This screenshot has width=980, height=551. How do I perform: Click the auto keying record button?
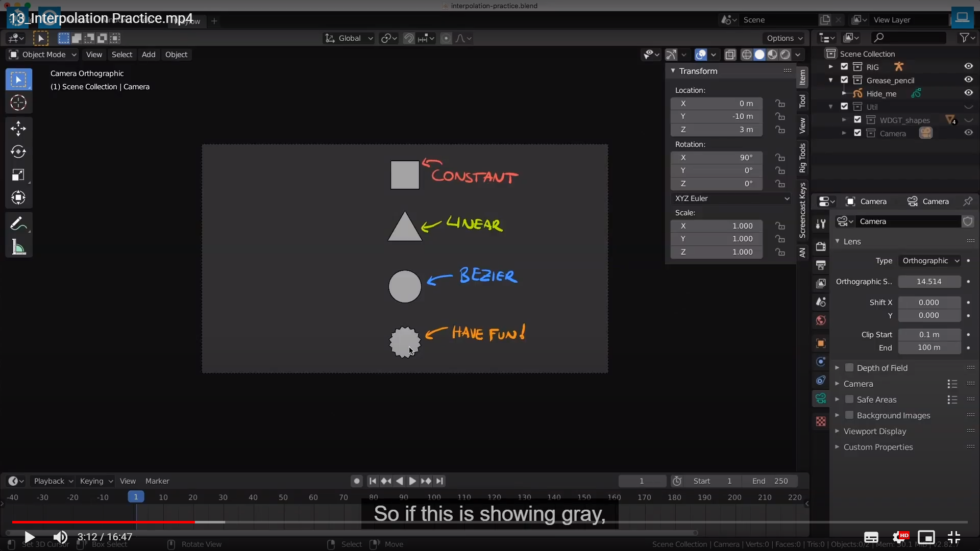[356, 481]
